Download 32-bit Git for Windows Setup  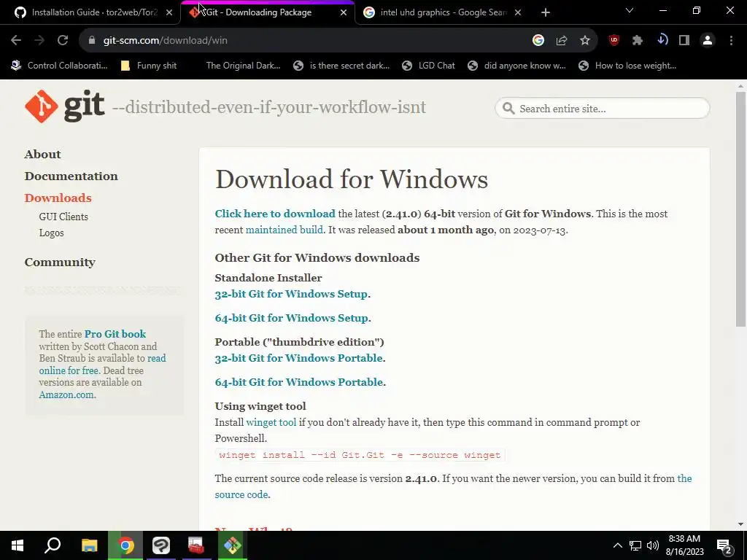(291, 294)
